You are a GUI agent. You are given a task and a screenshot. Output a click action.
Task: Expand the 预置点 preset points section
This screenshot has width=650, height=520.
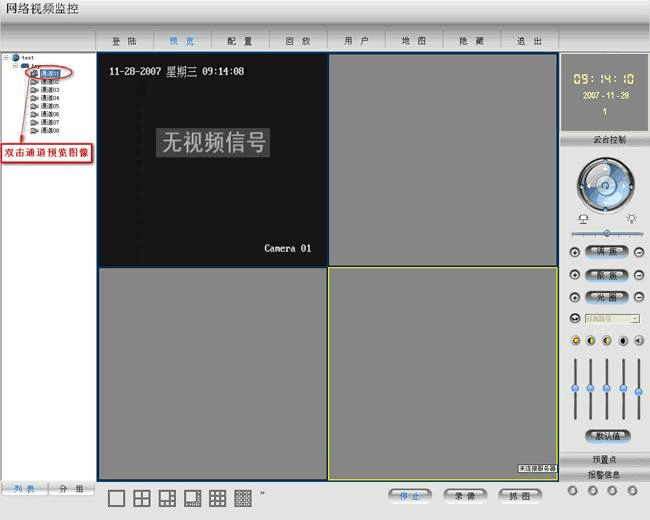(x=604, y=459)
